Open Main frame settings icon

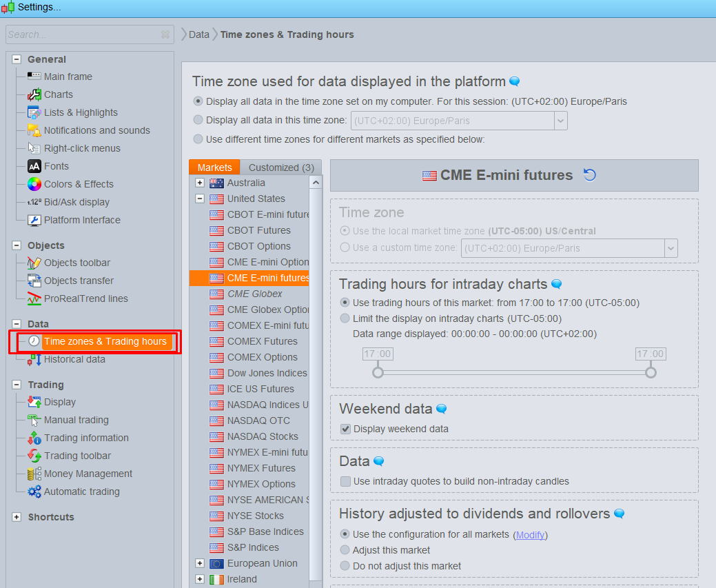34,76
